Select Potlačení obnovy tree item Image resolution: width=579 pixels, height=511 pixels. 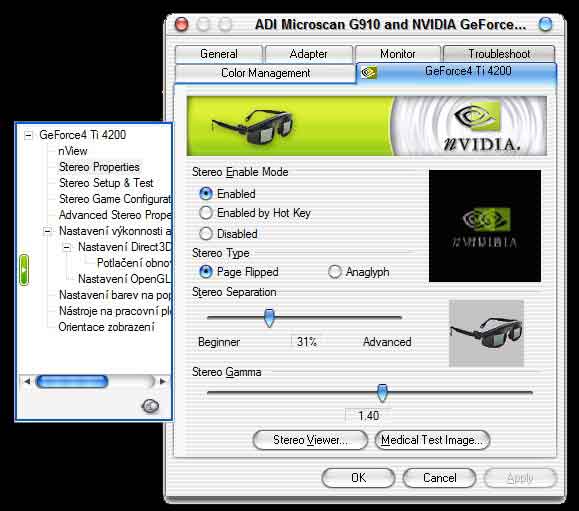(134, 263)
